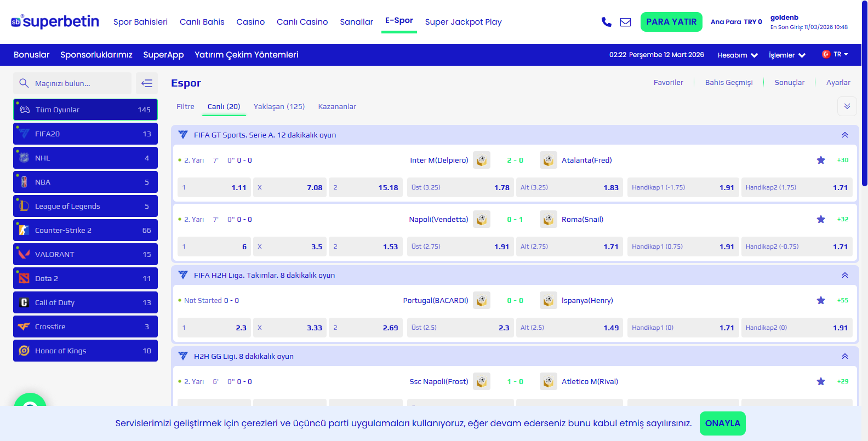868x441 pixels.
Task: Select draw odds 3.5 in Napoli-Roma
Action: point(290,247)
